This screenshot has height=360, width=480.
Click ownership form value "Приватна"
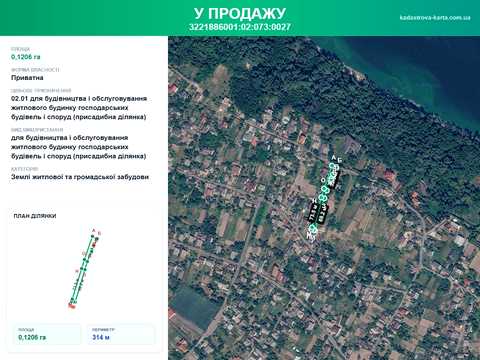(x=27, y=78)
